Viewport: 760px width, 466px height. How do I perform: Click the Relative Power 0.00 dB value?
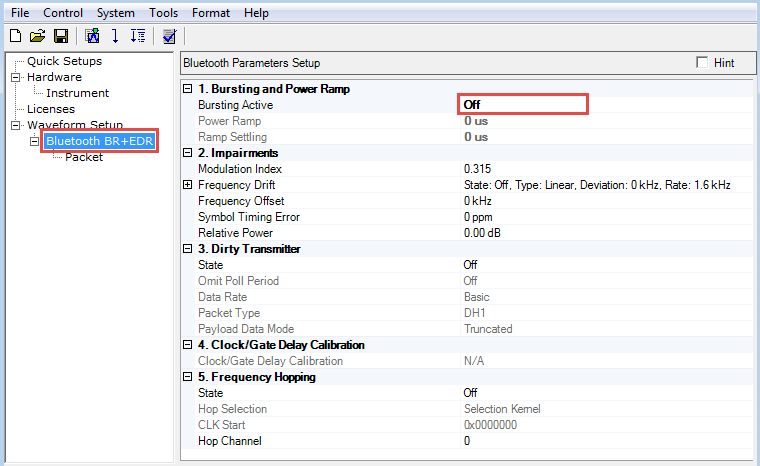tap(482, 233)
